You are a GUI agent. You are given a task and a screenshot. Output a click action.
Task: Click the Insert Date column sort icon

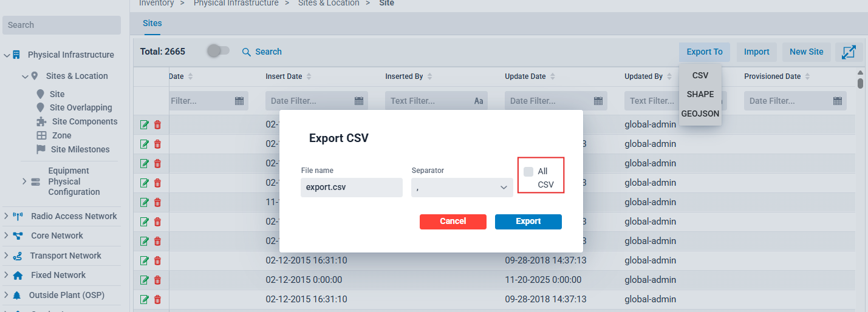tap(309, 76)
